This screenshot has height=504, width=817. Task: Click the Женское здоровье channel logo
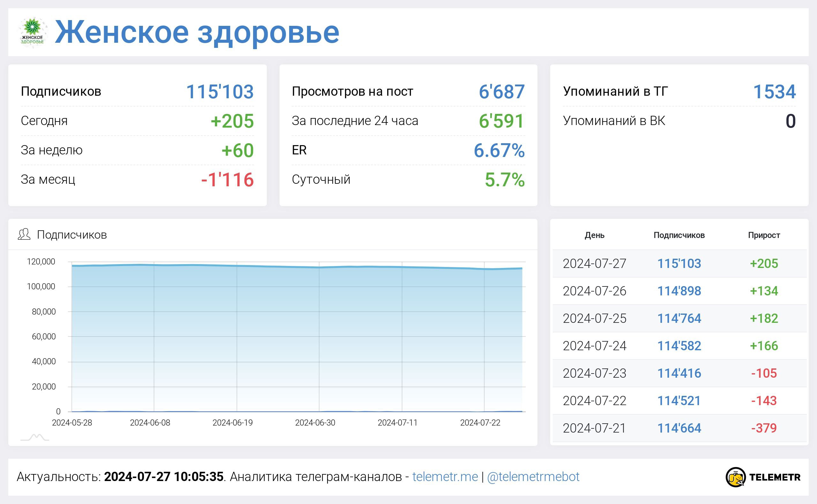(32, 32)
